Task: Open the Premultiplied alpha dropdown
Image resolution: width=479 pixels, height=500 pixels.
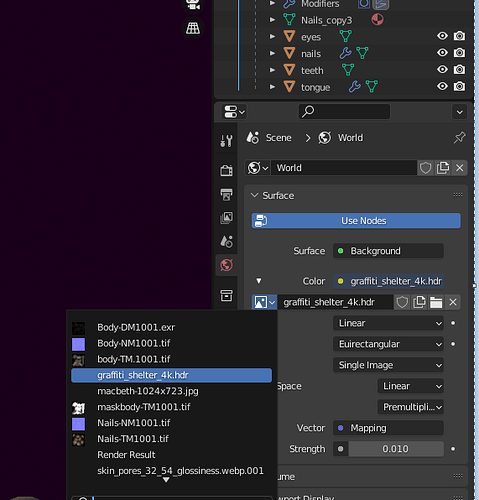Action: [411, 407]
